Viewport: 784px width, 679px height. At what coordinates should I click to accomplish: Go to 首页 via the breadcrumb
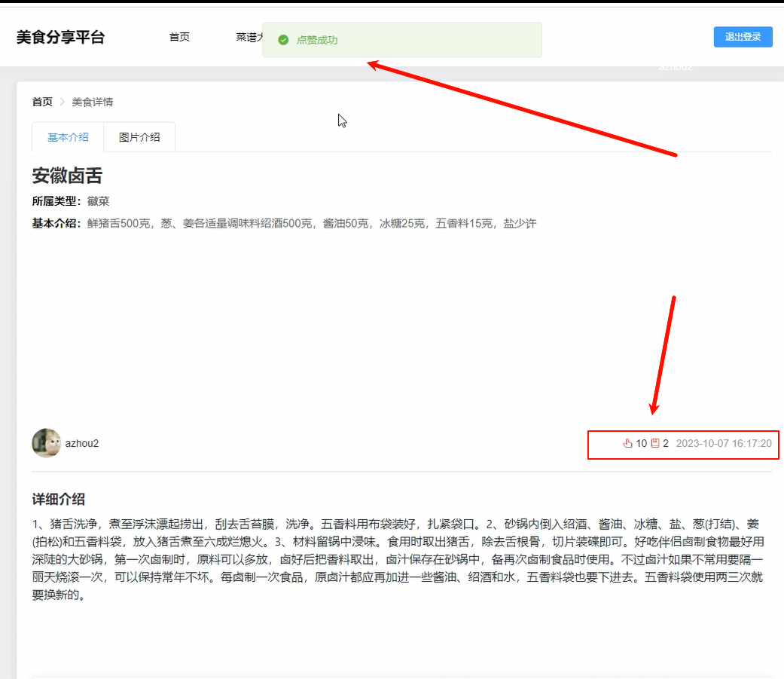[42, 102]
